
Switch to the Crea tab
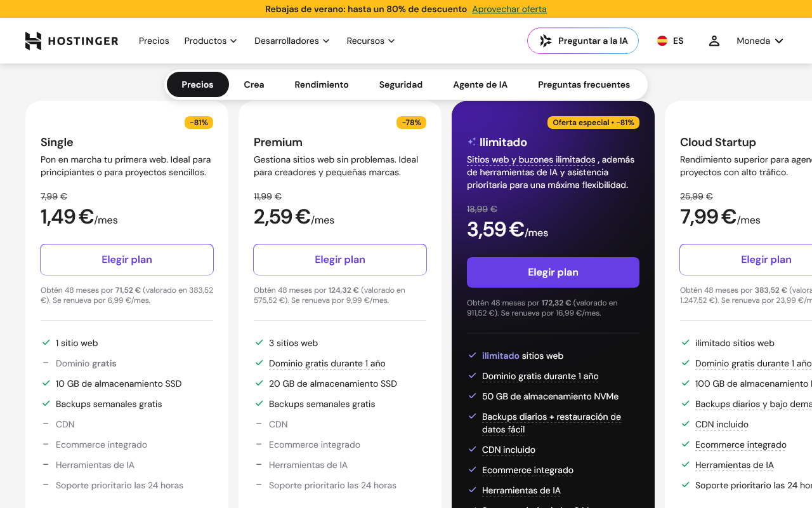tap(254, 84)
